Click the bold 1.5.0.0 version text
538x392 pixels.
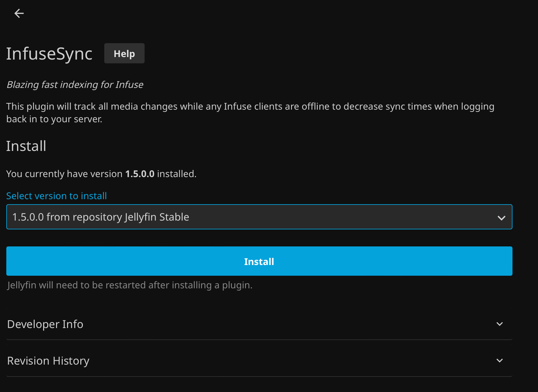(x=140, y=174)
